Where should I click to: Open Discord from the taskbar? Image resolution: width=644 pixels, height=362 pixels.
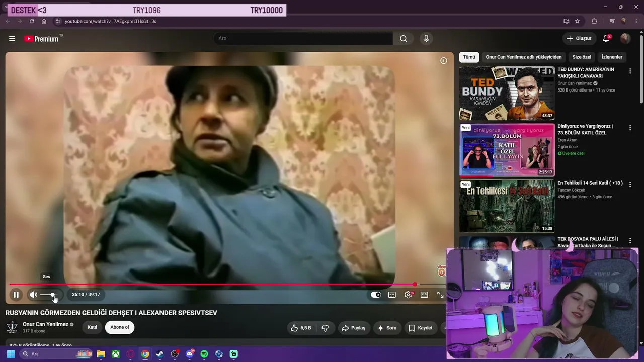pos(190,354)
